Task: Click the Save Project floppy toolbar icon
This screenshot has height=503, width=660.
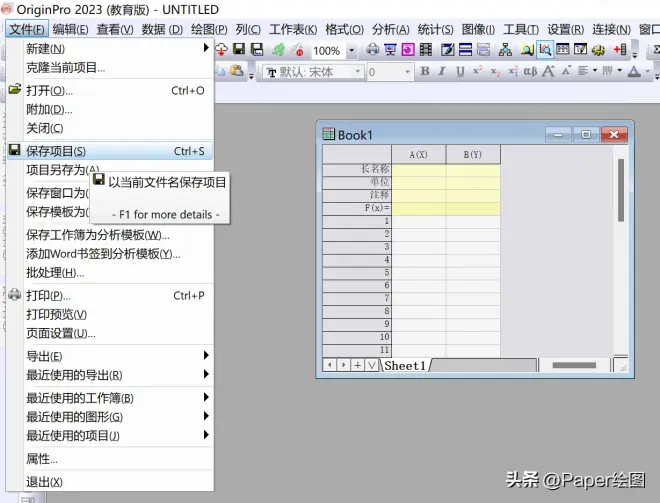Action: click(x=239, y=49)
